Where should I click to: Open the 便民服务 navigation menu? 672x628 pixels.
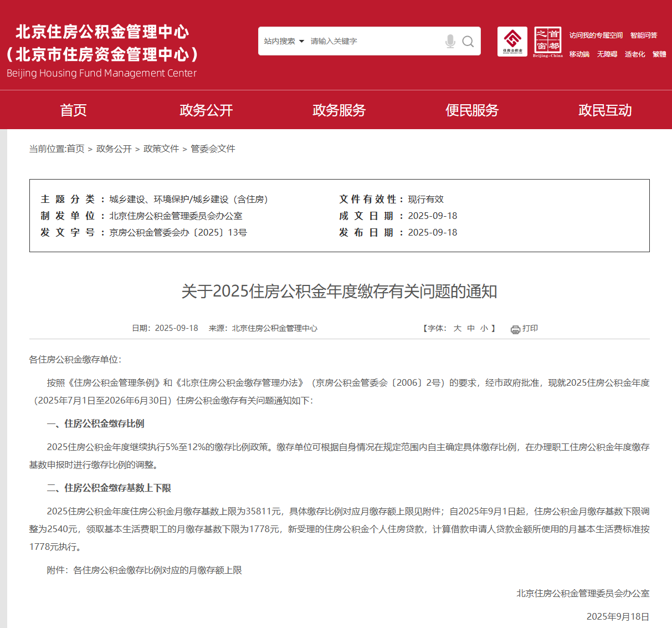[x=472, y=110]
